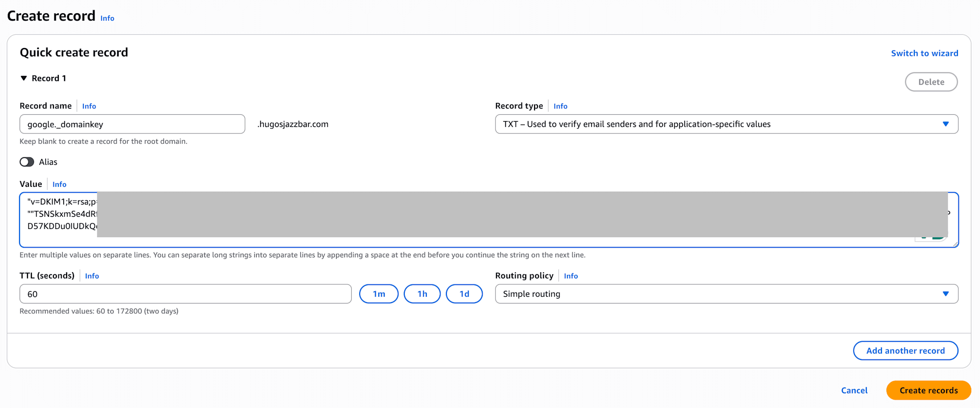Cancel record creation

click(x=854, y=390)
